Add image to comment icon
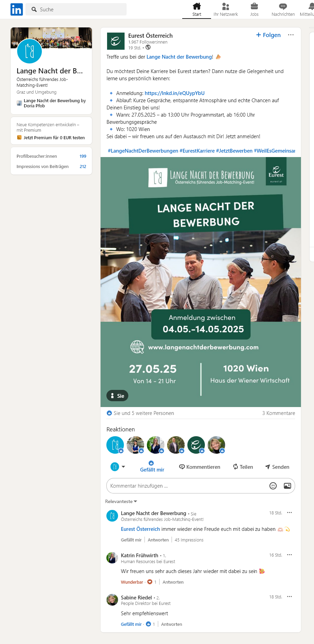The width and height of the screenshot is (314, 644). tap(288, 486)
